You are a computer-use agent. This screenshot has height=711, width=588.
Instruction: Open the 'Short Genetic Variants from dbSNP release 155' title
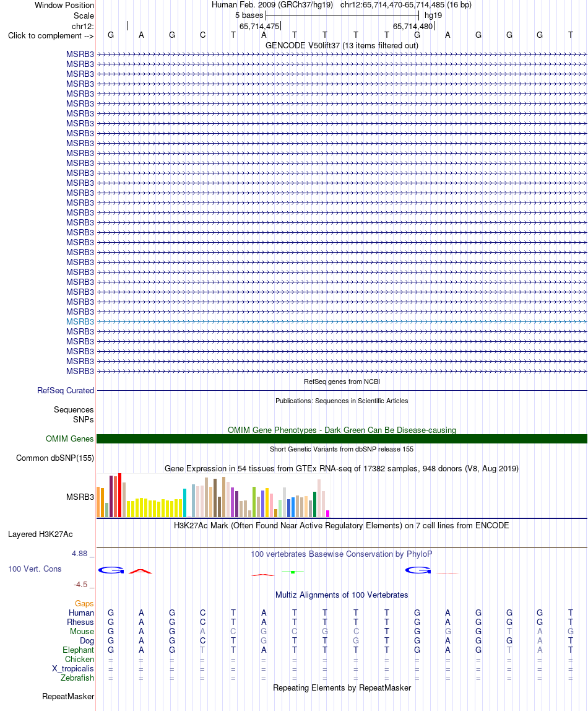tap(342, 449)
